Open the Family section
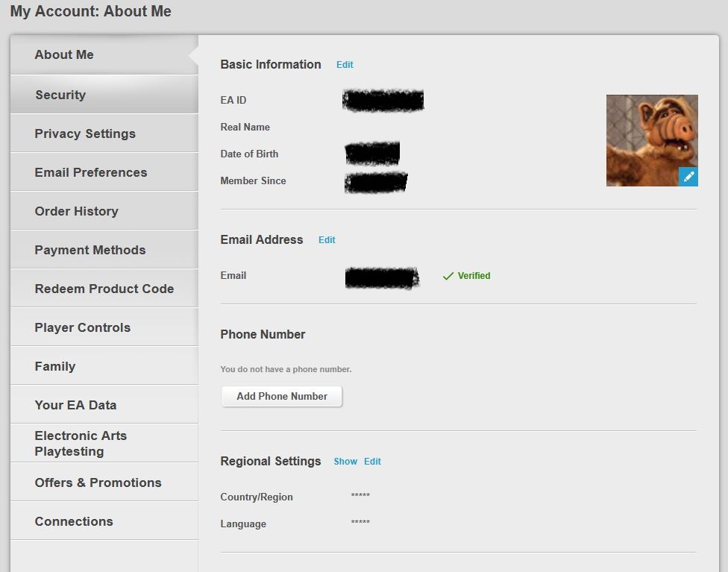This screenshot has width=728, height=572. tap(104, 366)
